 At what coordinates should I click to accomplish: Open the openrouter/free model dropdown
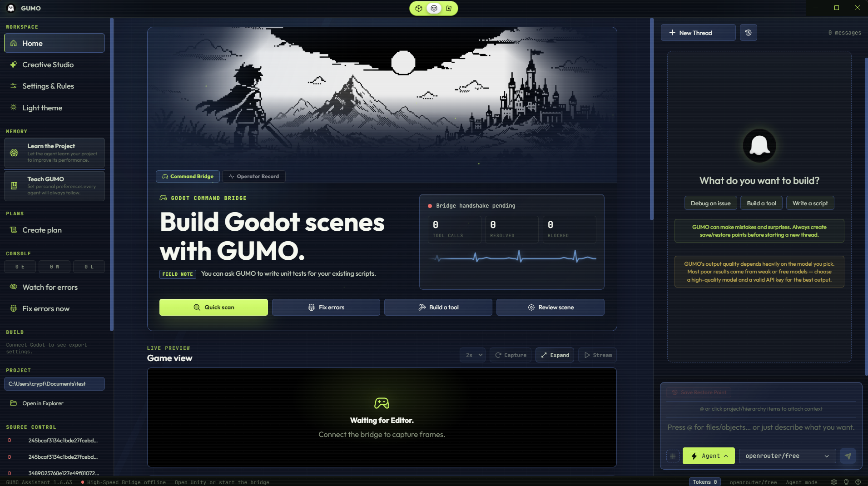[x=787, y=456]
